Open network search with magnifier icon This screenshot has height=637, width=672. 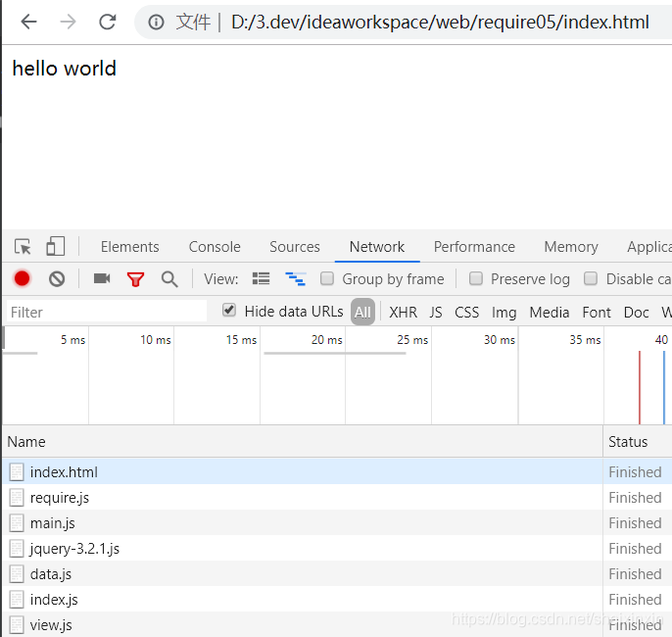[169, 279]
